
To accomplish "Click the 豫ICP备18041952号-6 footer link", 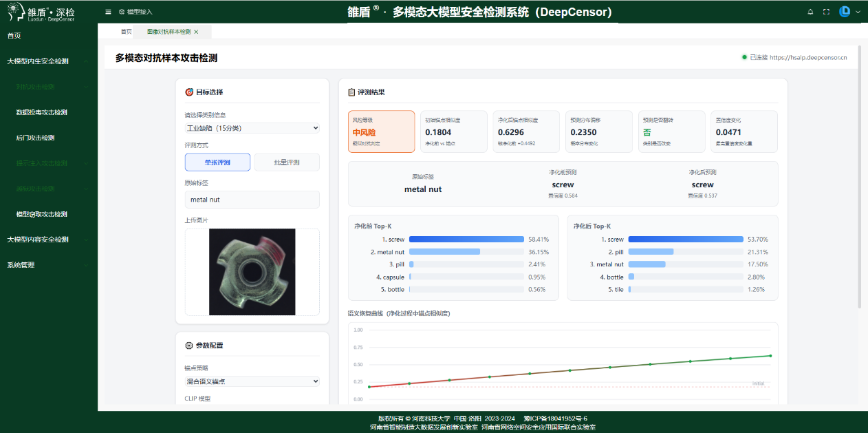I will (x=555, y=418).
